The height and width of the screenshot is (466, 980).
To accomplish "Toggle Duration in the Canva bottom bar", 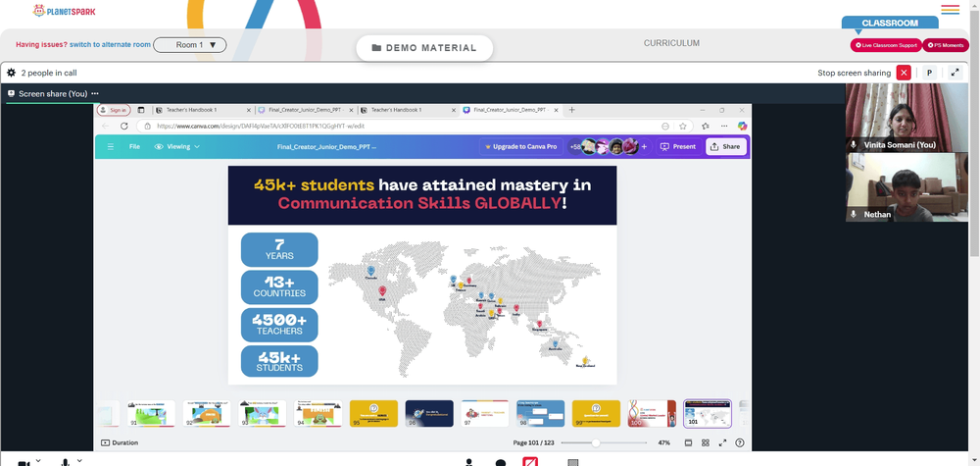I will tap(120, 442).
